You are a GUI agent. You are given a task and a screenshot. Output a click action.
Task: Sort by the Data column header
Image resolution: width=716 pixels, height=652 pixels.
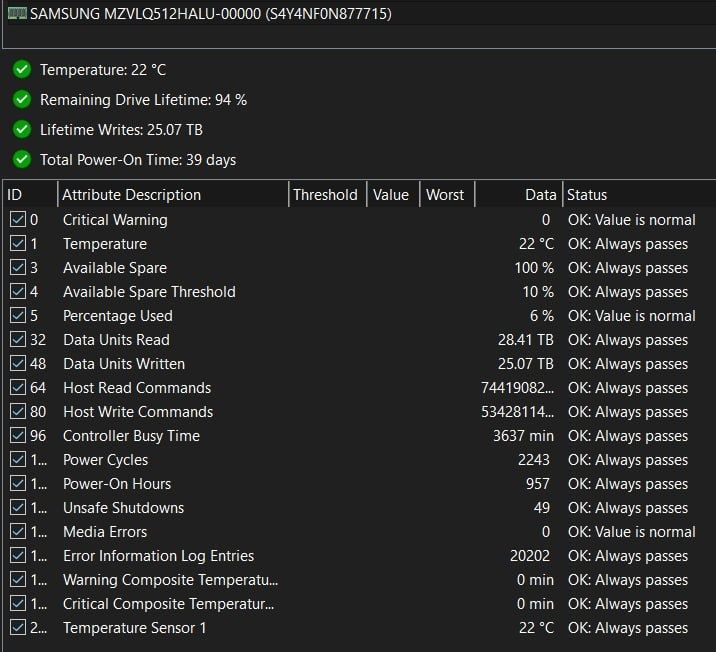point(519,195)
